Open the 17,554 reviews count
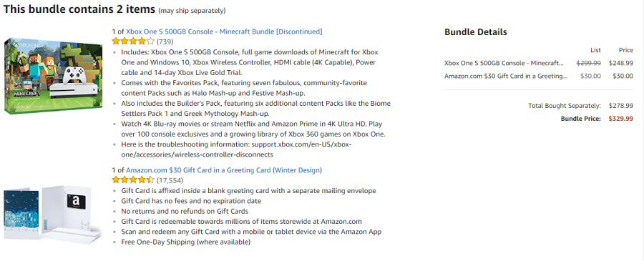This screenshot has width=644, height=261. 170,180
